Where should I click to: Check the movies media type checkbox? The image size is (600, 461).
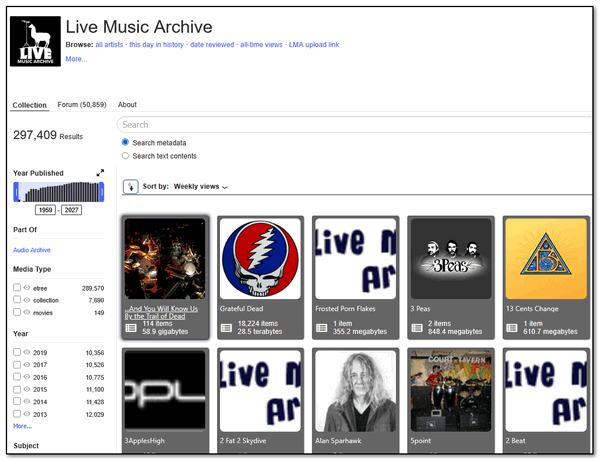(17, 312)
